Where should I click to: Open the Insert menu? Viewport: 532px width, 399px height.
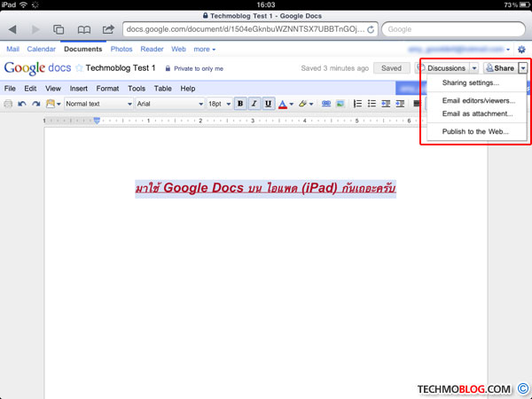point(79,89)
